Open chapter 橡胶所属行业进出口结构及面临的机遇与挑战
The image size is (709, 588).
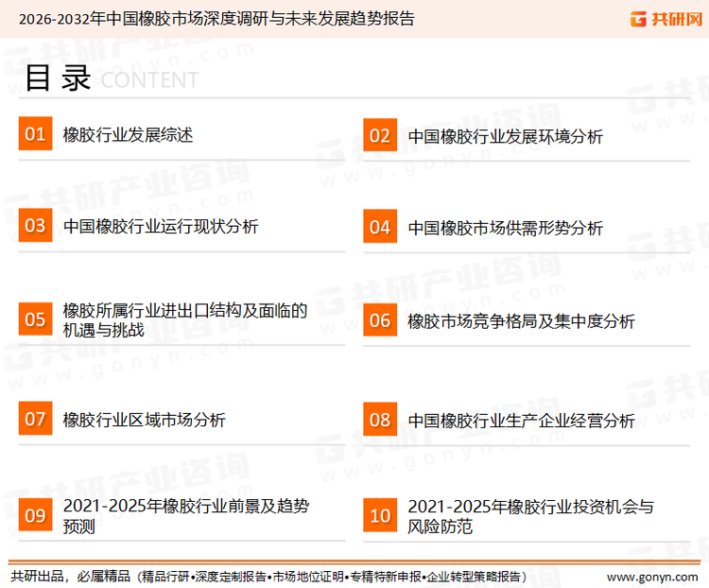click(185, 320)
